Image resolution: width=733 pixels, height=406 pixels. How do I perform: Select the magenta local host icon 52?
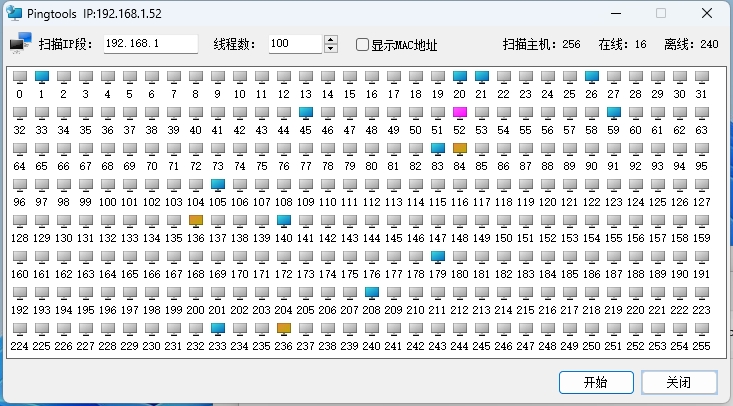(x=460, y=113)
